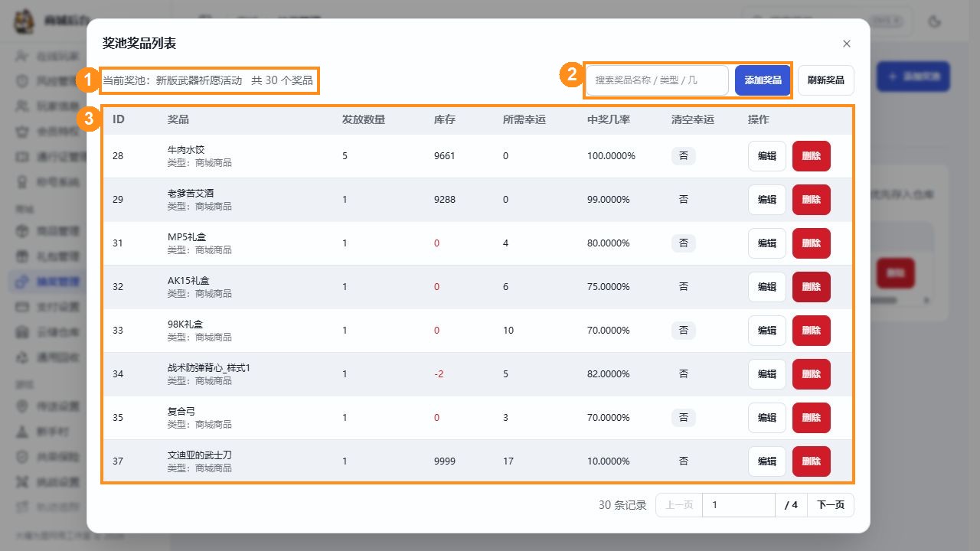The image size is (980, 551).
Task: Open 编辑 for 老爹苦艾酒
Action: (x=767, y=200)
